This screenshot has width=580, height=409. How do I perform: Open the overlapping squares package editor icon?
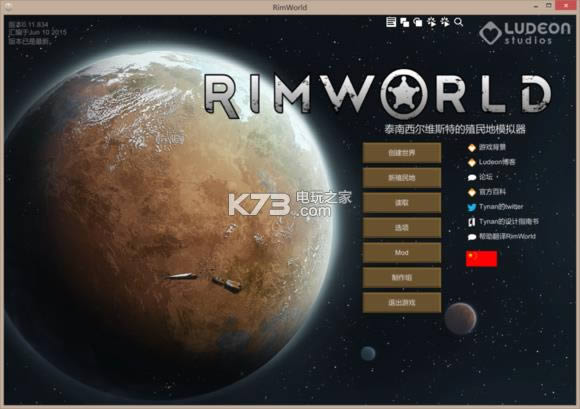404,23
